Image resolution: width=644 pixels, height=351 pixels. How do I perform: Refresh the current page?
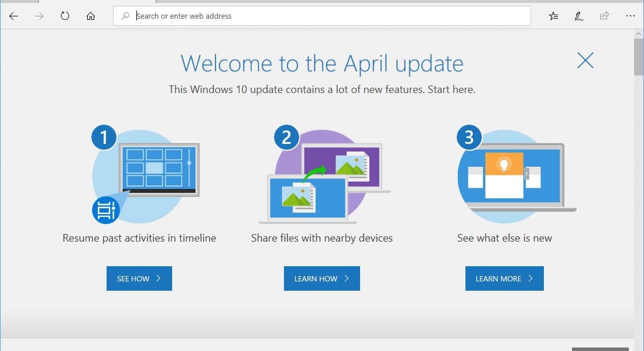coord(65,16)
